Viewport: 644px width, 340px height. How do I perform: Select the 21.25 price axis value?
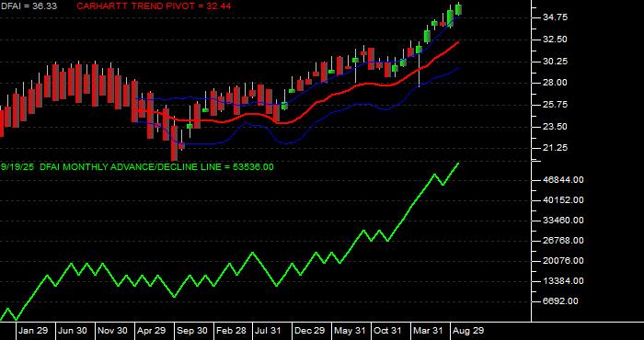[x=556, y=148]
